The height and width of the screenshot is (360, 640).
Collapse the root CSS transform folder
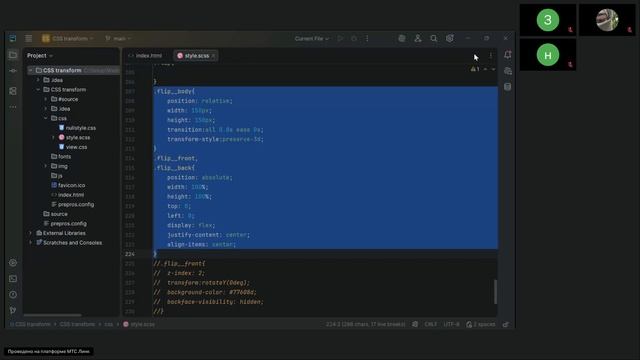pyautogui.click(x=31, y=71)
